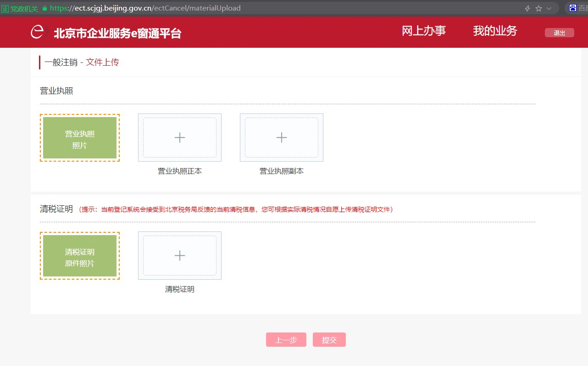Click the Baidu paw icon at top right
This screenshot has width=588, height=366.
[573, 8]
